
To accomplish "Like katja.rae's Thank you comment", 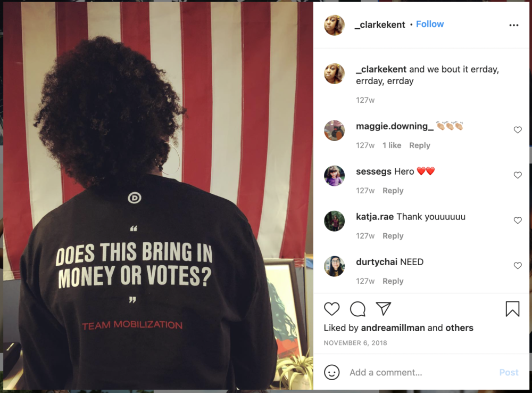I will pyautogui.click(x=518, y=220).
